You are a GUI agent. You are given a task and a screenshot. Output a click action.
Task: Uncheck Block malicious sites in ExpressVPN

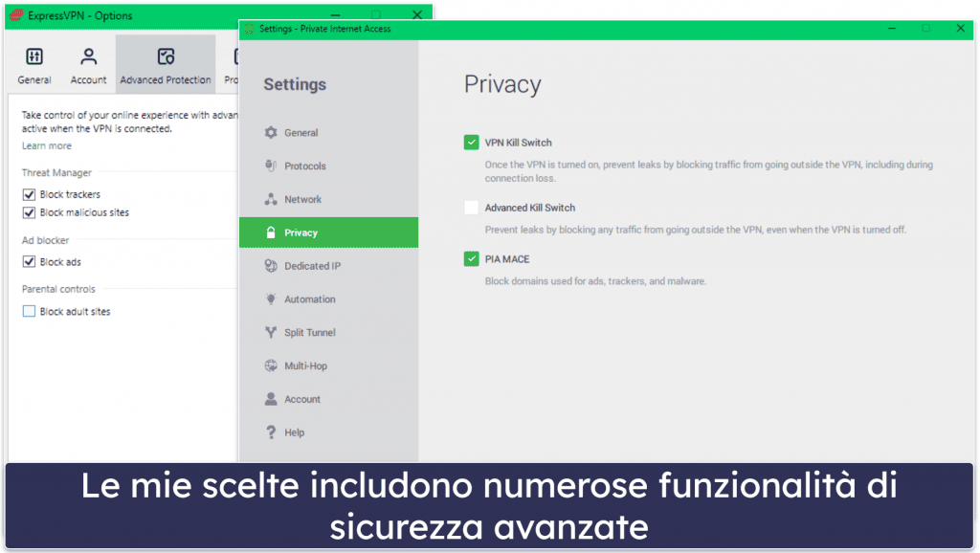(29, 212)
